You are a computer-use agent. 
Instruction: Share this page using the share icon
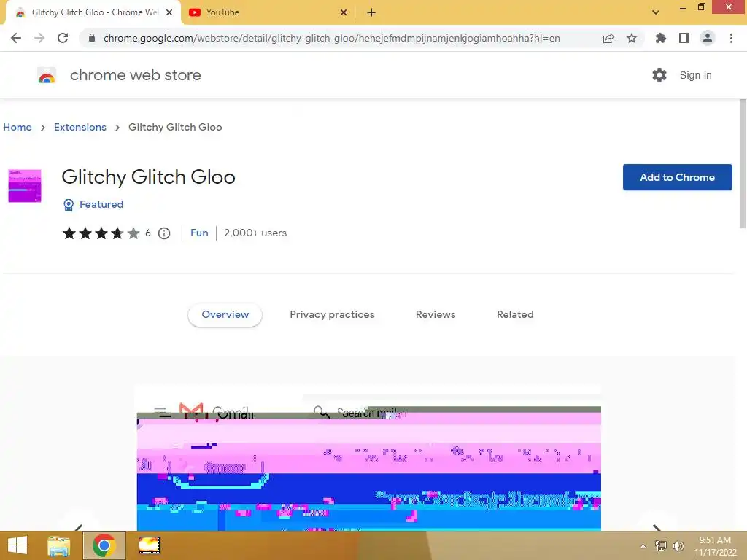(x=608, y=38)
